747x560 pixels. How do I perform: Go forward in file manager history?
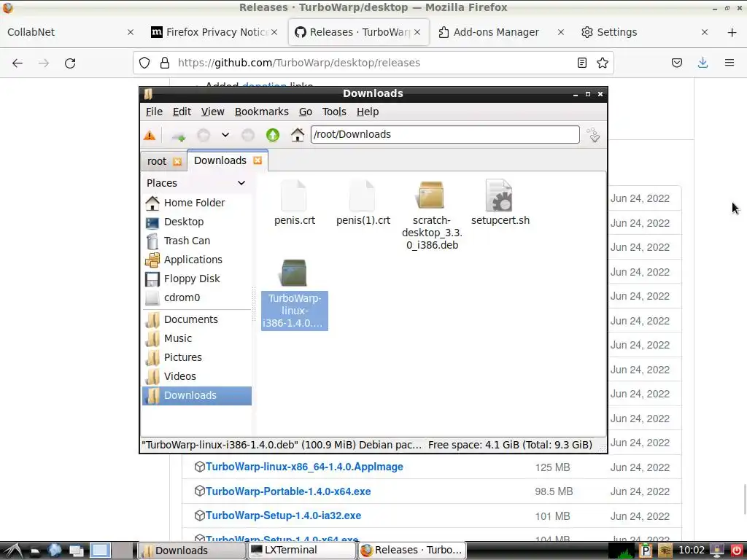click(248, 135)
